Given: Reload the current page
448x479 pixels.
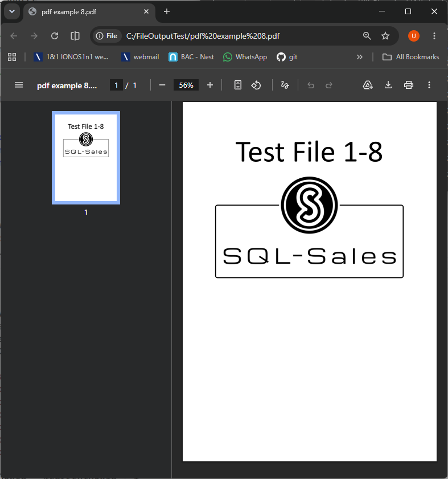Looking at the screenshot, I should [x=54, y=36].
